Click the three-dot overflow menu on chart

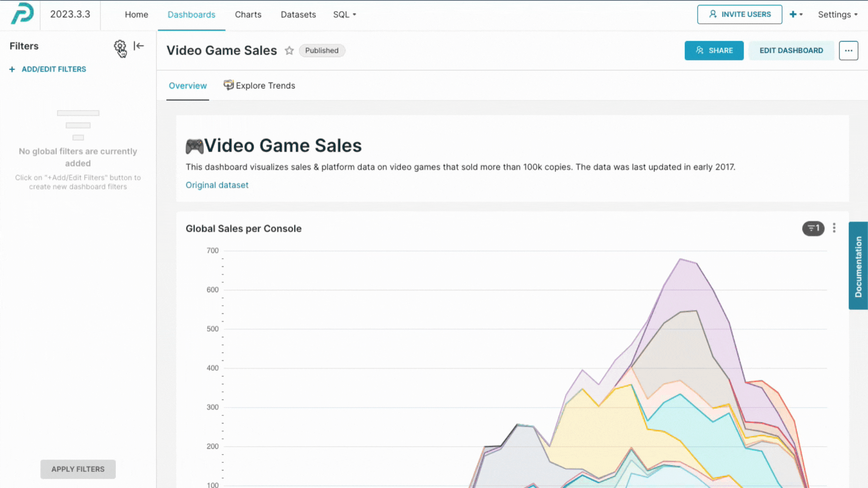(834, 228)
